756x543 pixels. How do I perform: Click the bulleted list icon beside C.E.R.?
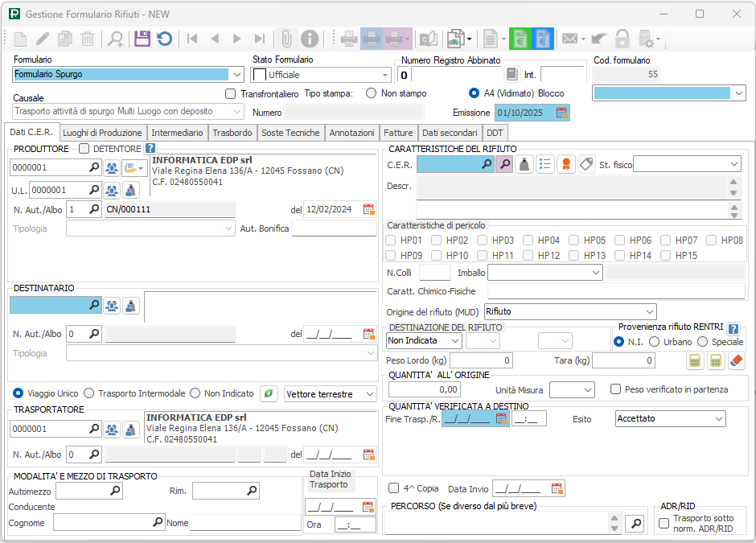(545, 164)
